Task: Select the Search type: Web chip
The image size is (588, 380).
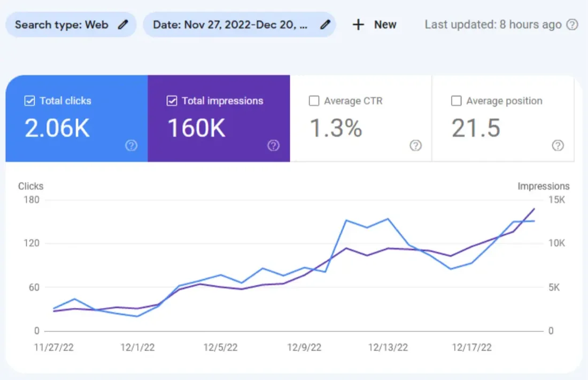Action: click(71, 25)
